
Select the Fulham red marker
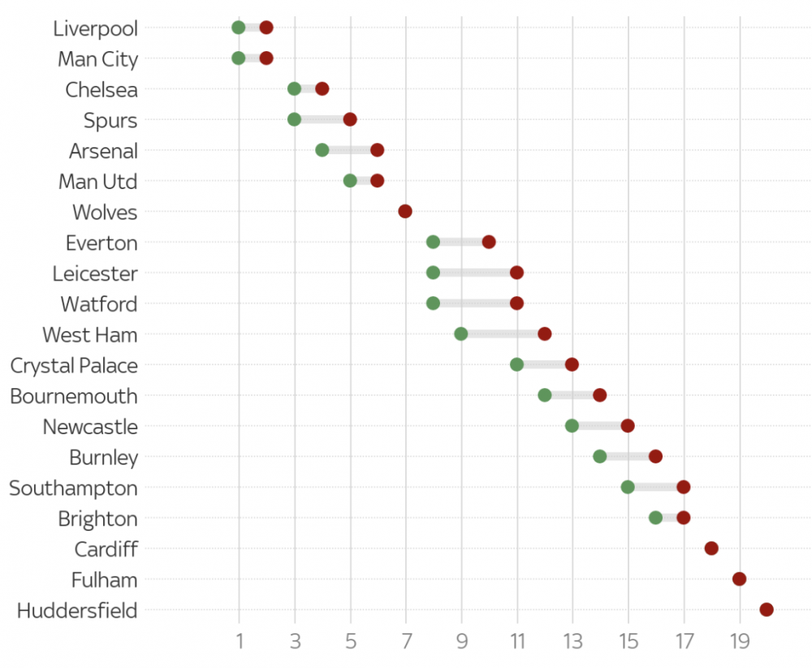(x=739, y=579)
